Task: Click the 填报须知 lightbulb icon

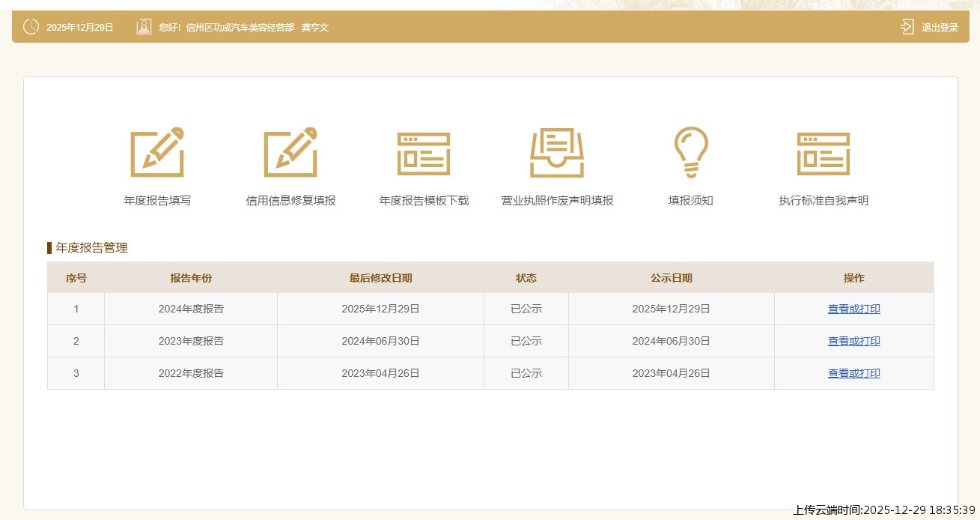Action: coord(690,152)
